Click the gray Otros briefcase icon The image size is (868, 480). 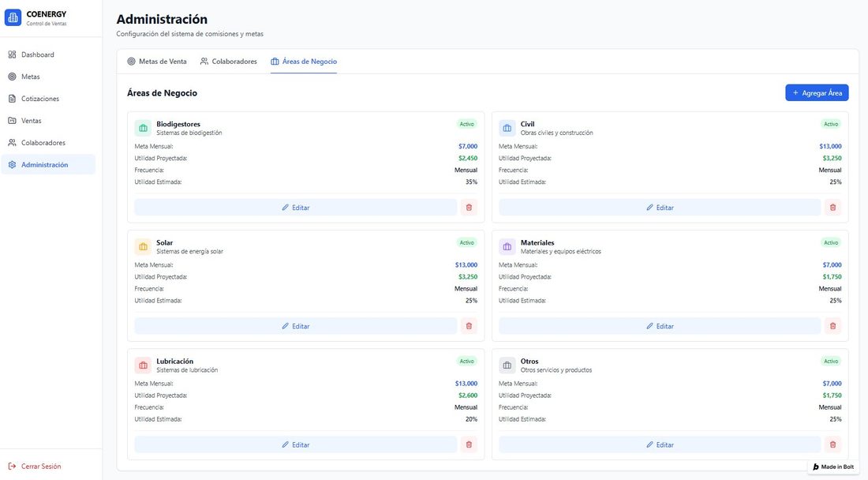pyautogui.click(x=507, y=365)
